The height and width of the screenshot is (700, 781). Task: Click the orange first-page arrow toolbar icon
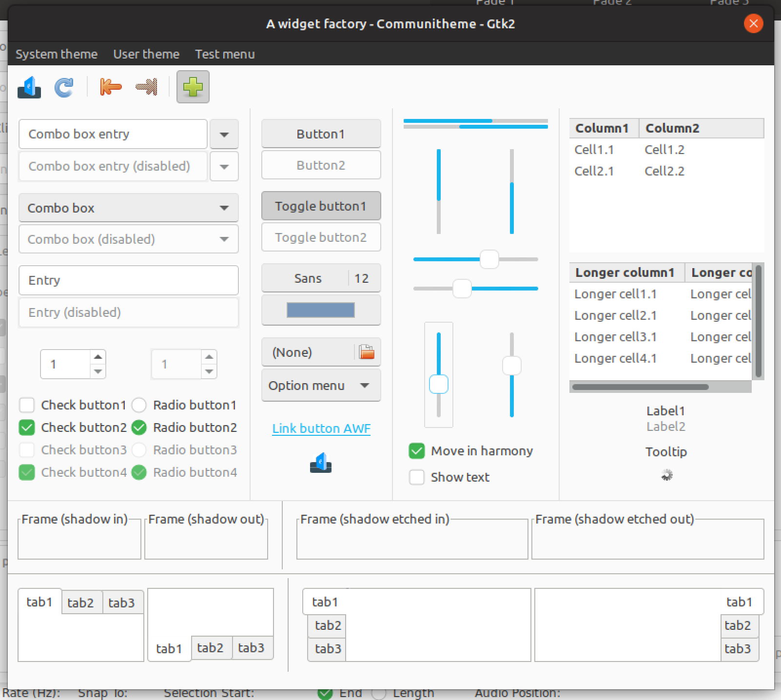(x=109, y=87)
